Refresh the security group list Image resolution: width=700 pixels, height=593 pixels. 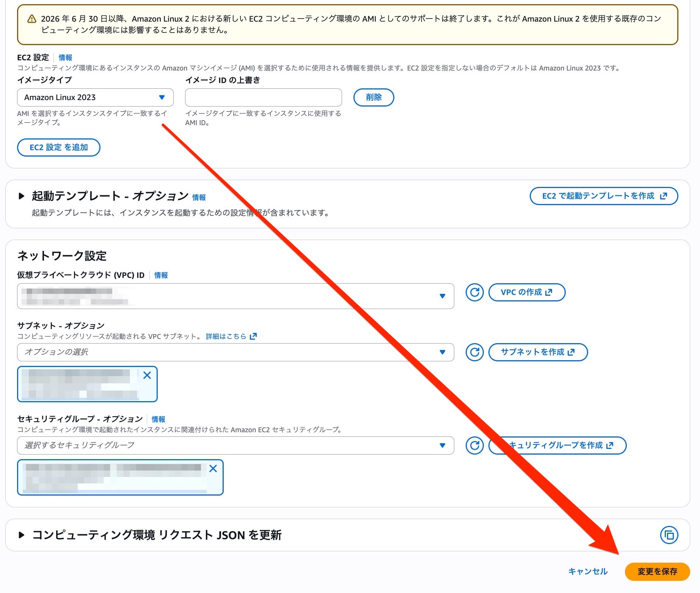coord(474,446)
